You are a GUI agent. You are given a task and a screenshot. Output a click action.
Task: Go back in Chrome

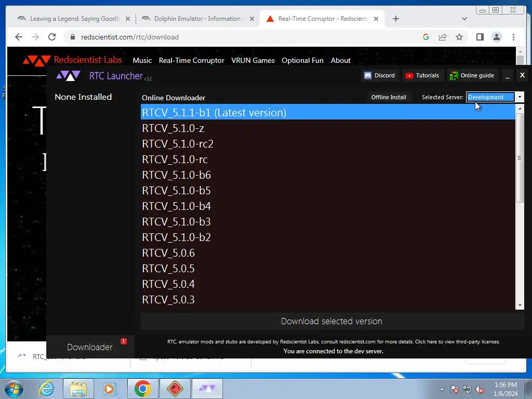(19, 37)
